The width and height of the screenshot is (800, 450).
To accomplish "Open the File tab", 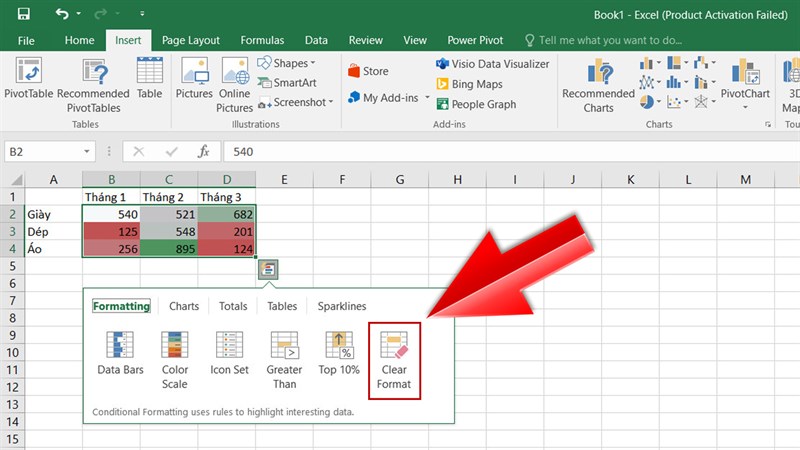I will 26,40.
